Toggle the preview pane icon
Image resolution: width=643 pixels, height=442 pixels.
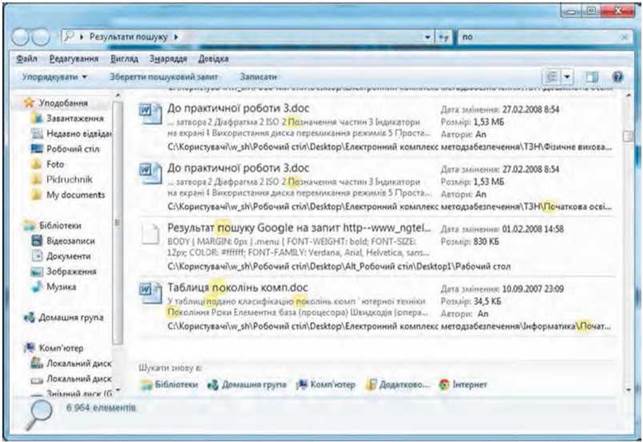click(592, 77)
